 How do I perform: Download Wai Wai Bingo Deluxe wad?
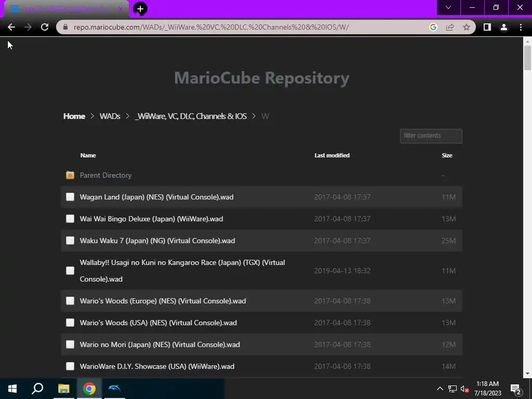[x=151, y=219]
